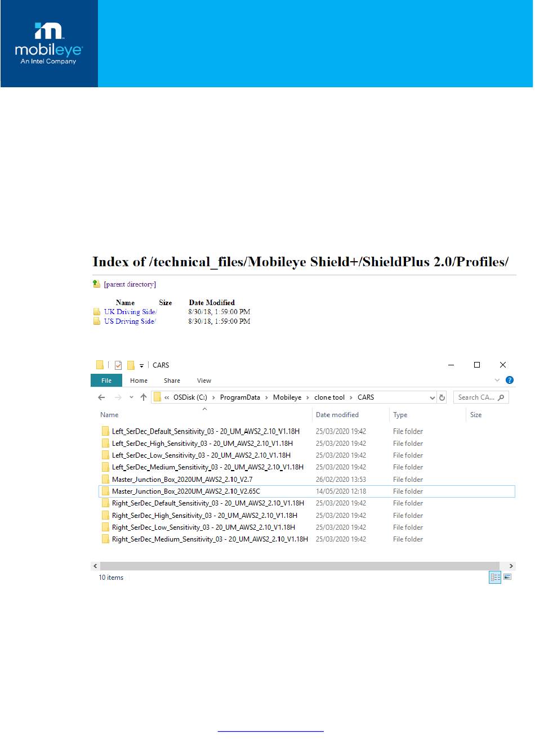Select Right_SerDec_Low_Sensitivity_03 folder

pos(203,527)
